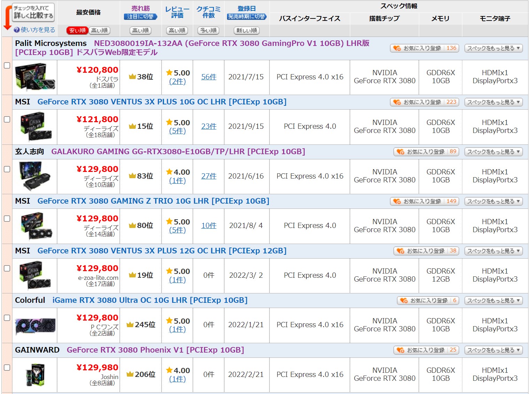Viewport: 532px width, 394px height.
Task: Favorite the MSI VENTUS 3X PLUS 12G
Action: [x=426, y=251]
